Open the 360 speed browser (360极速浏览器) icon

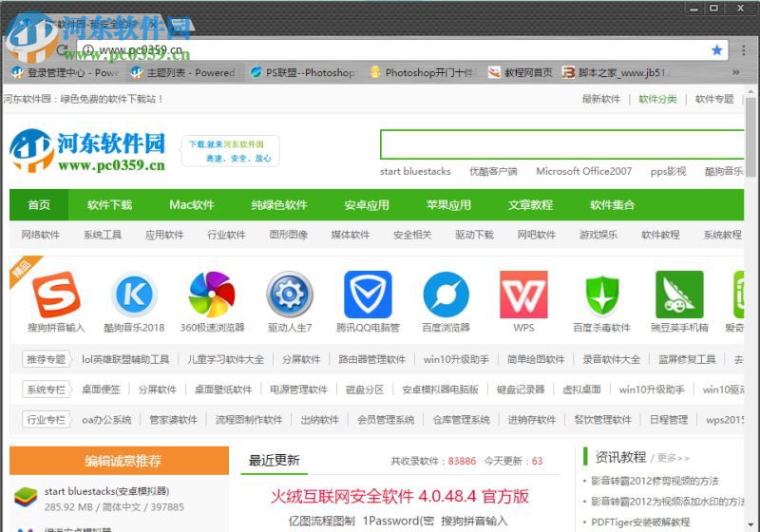(x=212, y=294)
